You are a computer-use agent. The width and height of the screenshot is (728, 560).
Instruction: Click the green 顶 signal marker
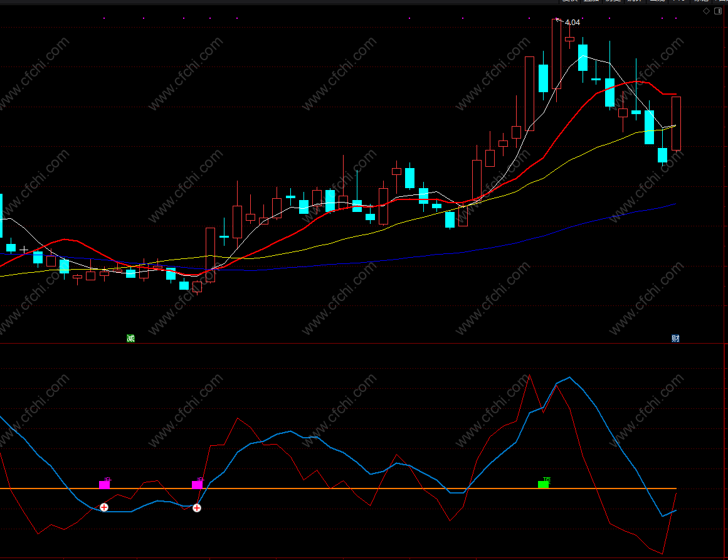544,482
